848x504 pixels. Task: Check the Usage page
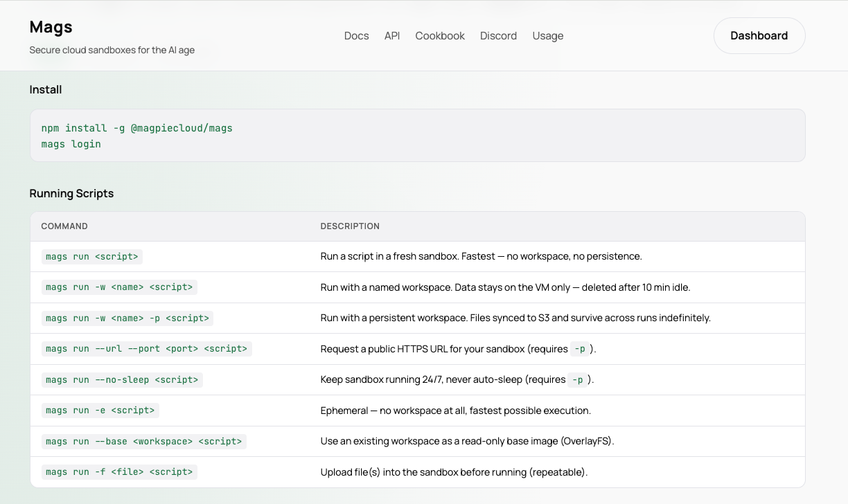pyautogui.click(x=547, y=35)
